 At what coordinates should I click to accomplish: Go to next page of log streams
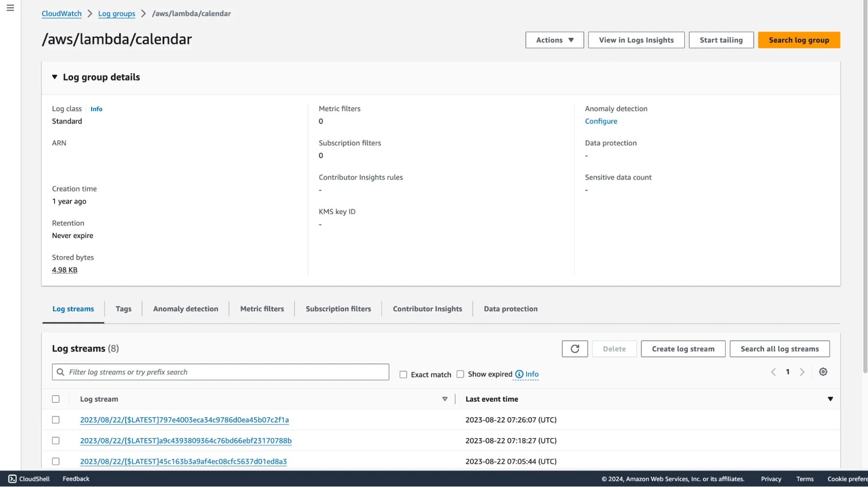[802, 372]
